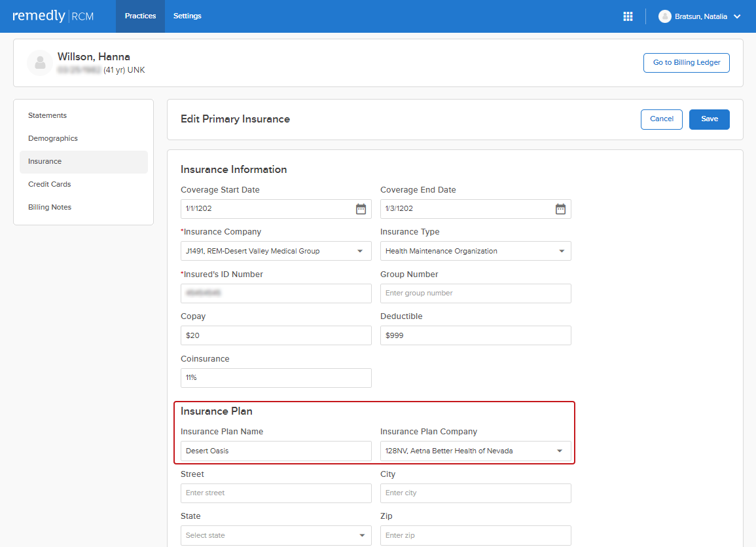Open the Insurance Plan Company dropdown
The height and width of the screenshot is (547, 756).
click(x=475, y=451)
